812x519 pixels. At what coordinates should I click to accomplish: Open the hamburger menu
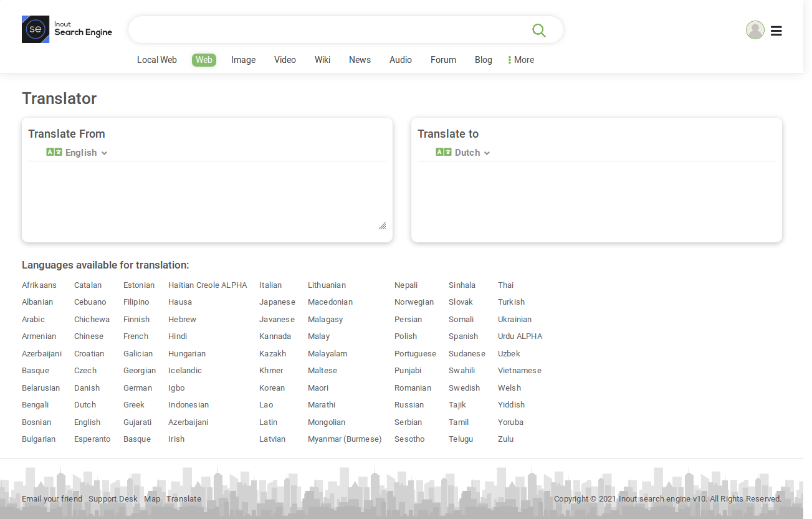click(x=776, y=30)
